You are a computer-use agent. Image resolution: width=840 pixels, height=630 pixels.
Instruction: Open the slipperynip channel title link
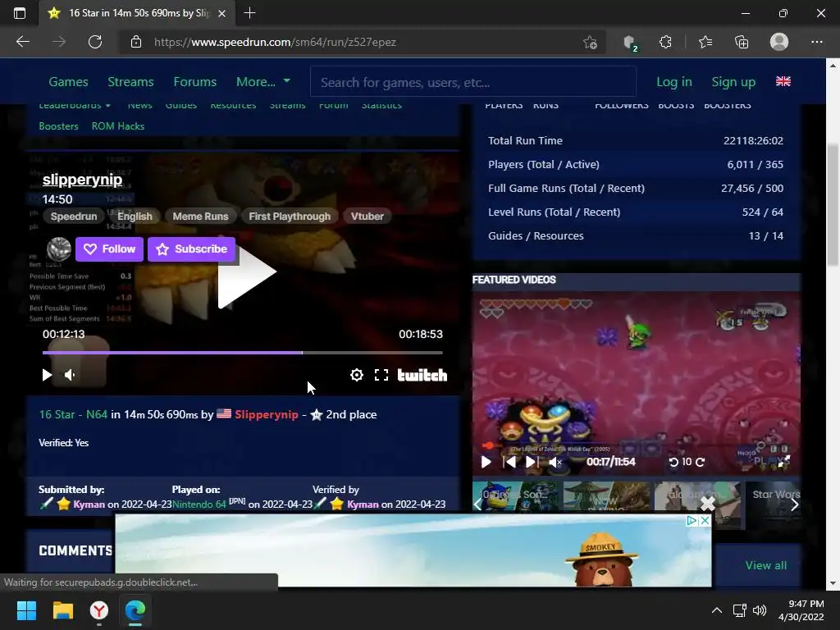(x=83, y=180)
